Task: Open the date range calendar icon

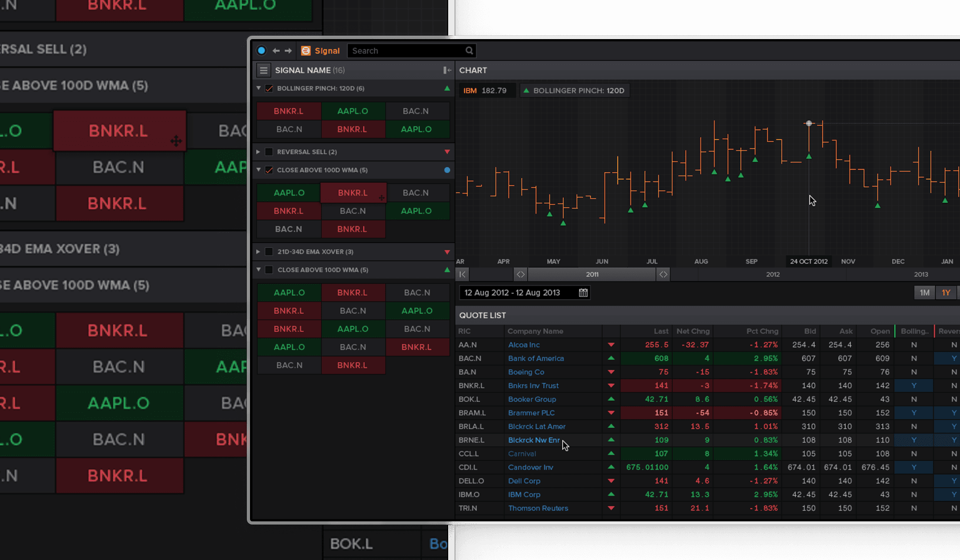Action: coord(583,293)
